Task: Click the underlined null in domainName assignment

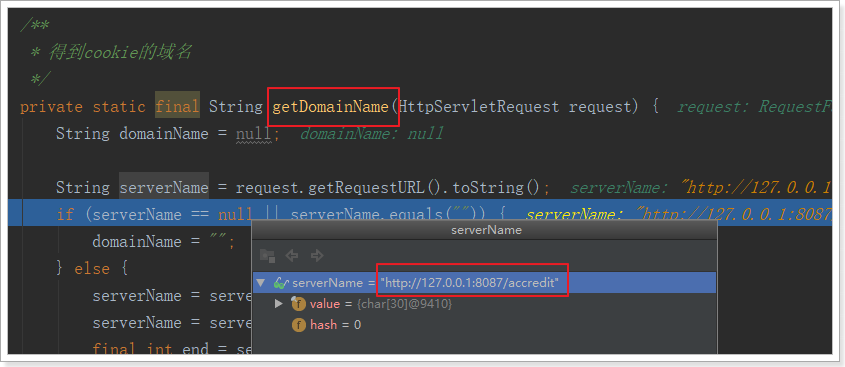Action: tap(253, 134)
